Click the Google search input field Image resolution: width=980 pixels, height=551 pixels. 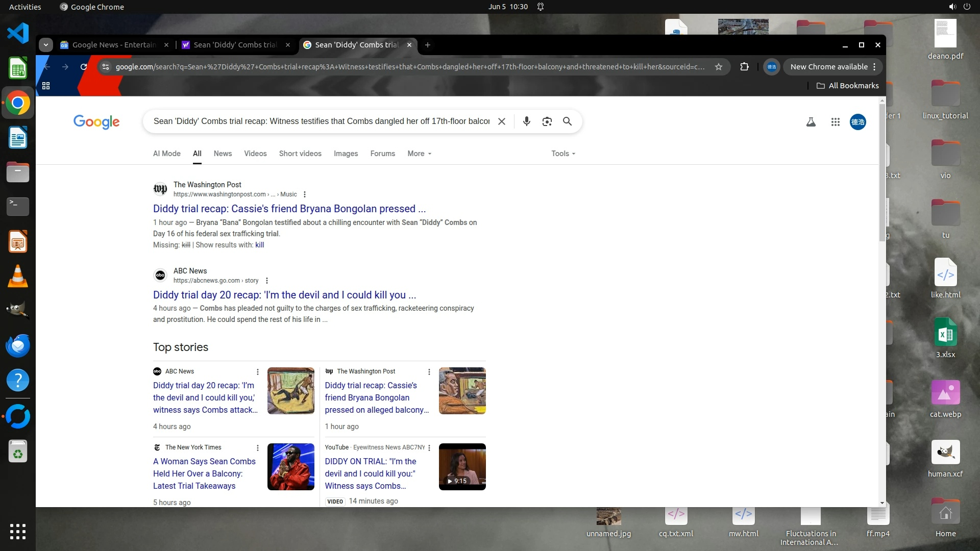(x=322, y=121)
